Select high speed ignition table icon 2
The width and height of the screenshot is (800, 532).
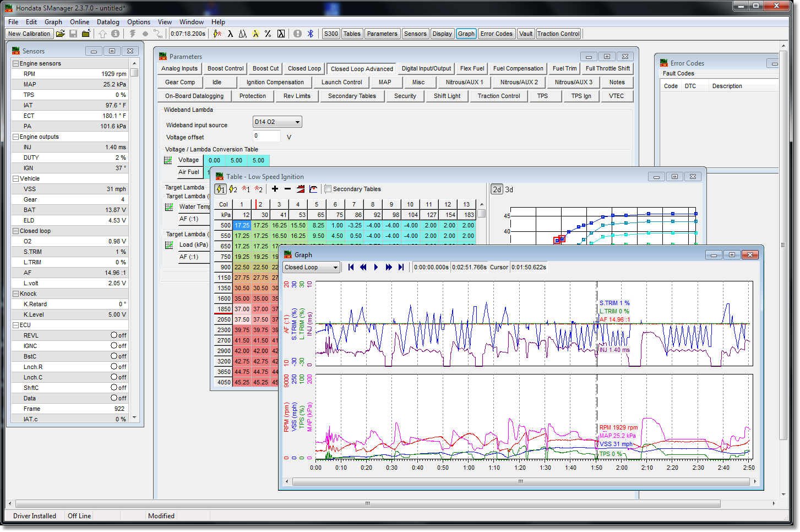[233, 189]
